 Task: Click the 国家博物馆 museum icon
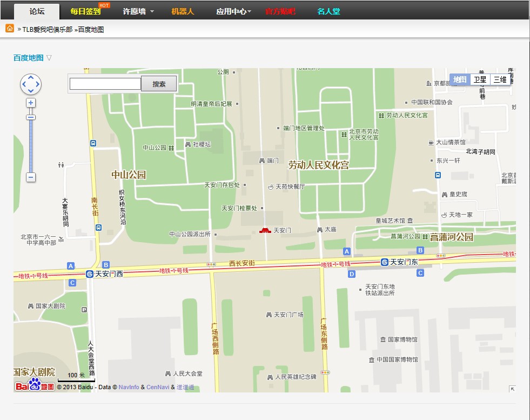[x=383, y=339]
